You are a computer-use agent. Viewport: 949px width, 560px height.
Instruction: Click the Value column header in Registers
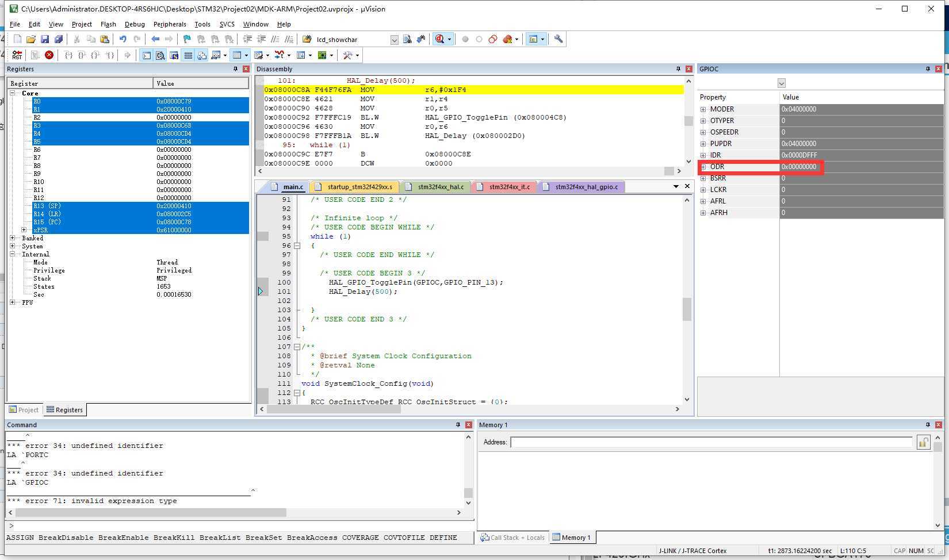pos(201,83)
